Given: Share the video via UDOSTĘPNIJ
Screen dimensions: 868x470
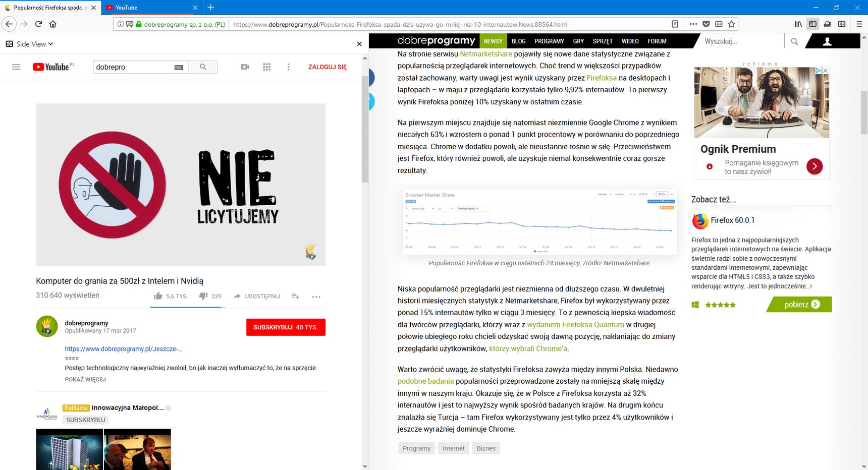Looking at the screenshot, I should pyautogui.click(x=257, y=296).
